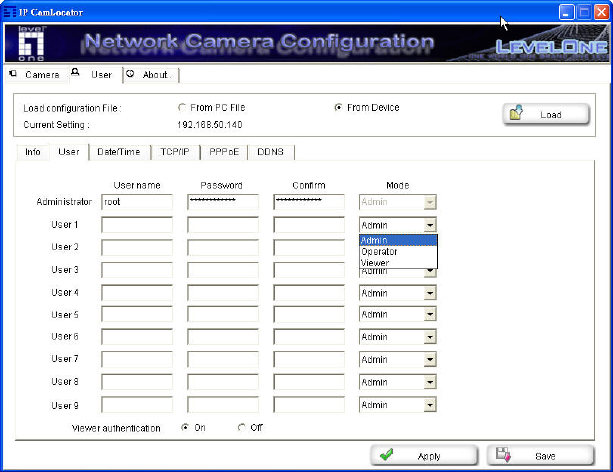Go to the Date/Time tab
Screen dimensions: 613x472
[x=117, y=152]
